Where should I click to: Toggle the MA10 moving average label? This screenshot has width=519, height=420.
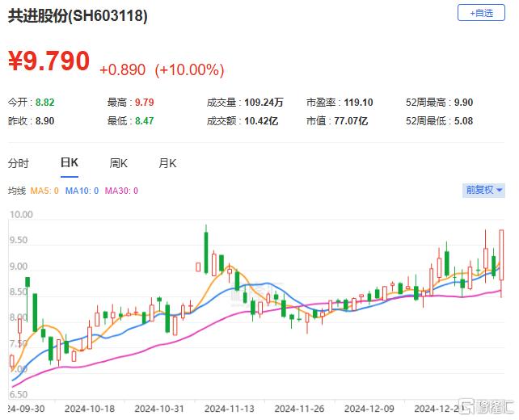82,191
